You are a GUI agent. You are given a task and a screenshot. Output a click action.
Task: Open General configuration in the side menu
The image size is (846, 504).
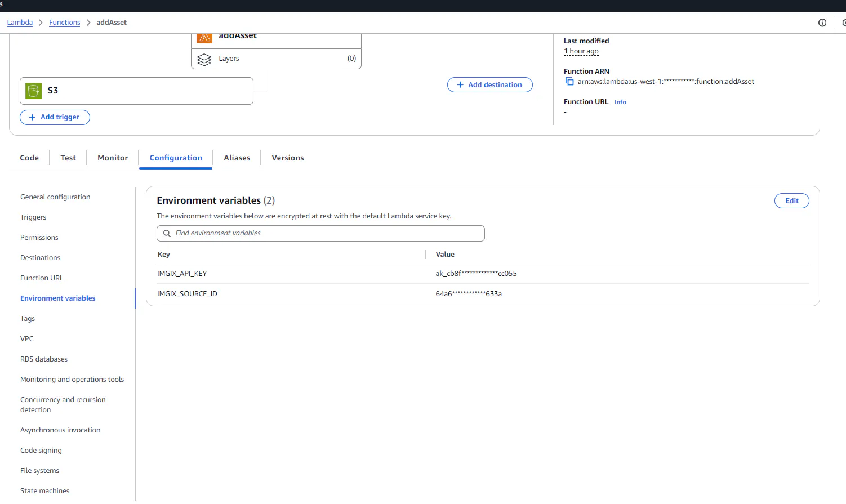point(55,197)
